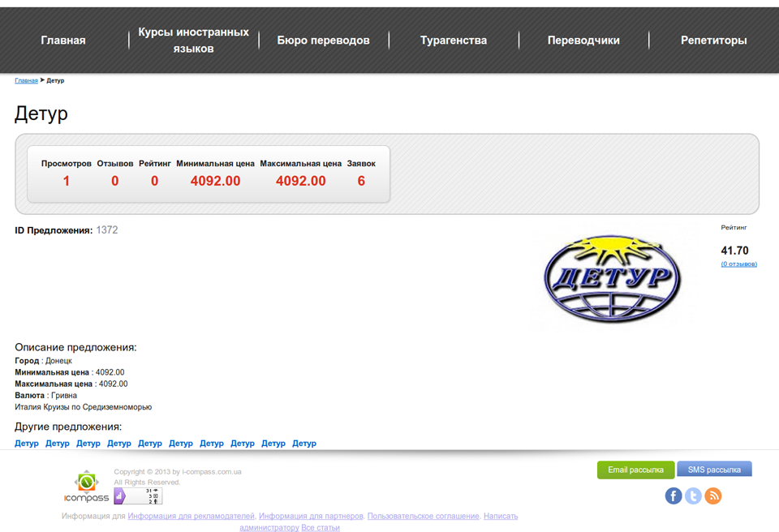The height and width of the screenshot is (532, 779).
Task: Click the visitor counter badge in footer
Action: pos(138,496)
